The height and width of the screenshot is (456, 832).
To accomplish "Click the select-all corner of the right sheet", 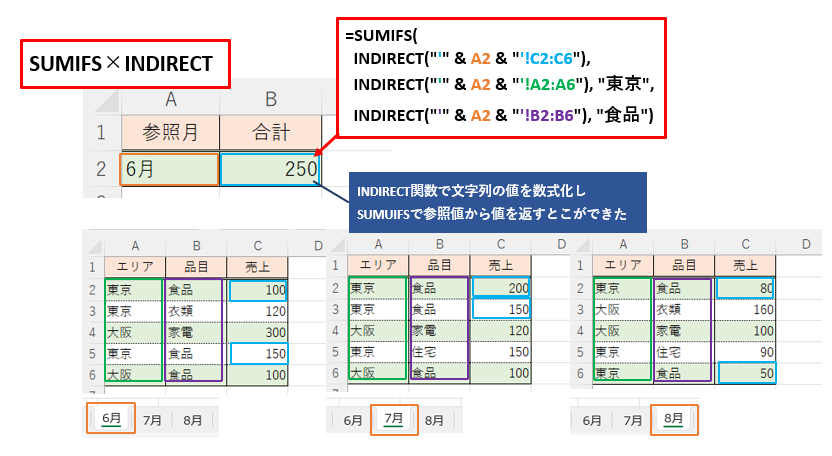I will coord(582,244).
